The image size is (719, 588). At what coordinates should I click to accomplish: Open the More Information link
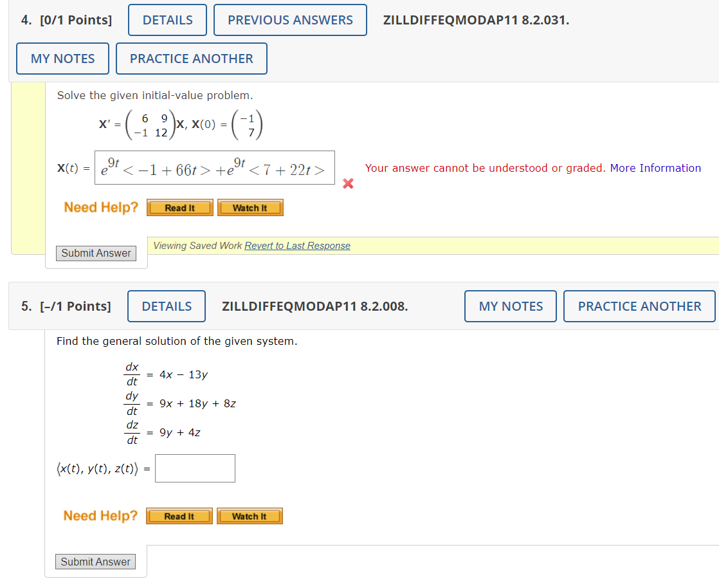pyautogui.click(x=655, y=168)
